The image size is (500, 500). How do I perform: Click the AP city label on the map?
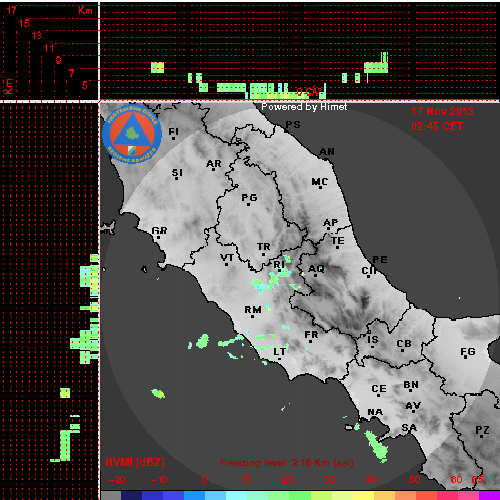coord(331,222)
